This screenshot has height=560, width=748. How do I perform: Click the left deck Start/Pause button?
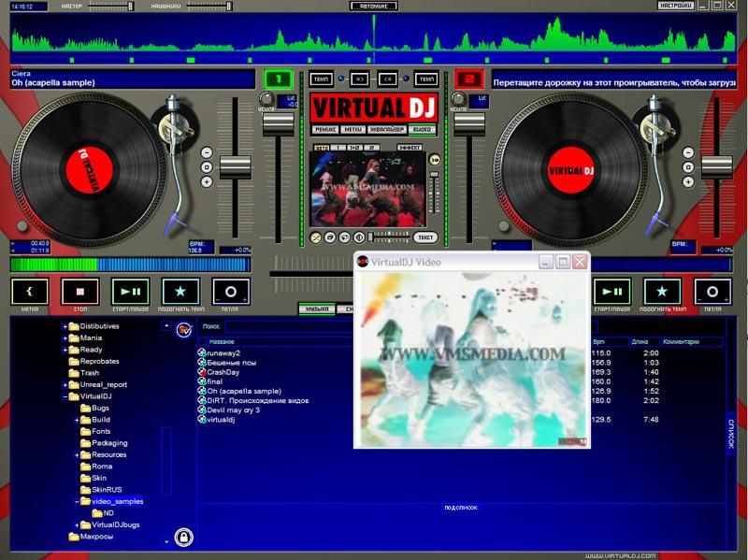pos(130,292)
